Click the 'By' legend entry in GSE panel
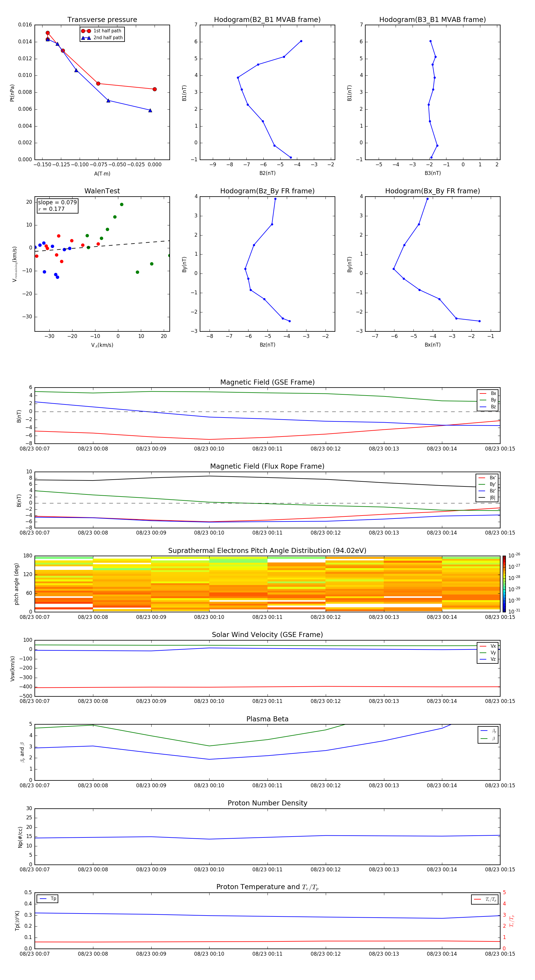The image size is (535, 980). coord(488,400)
